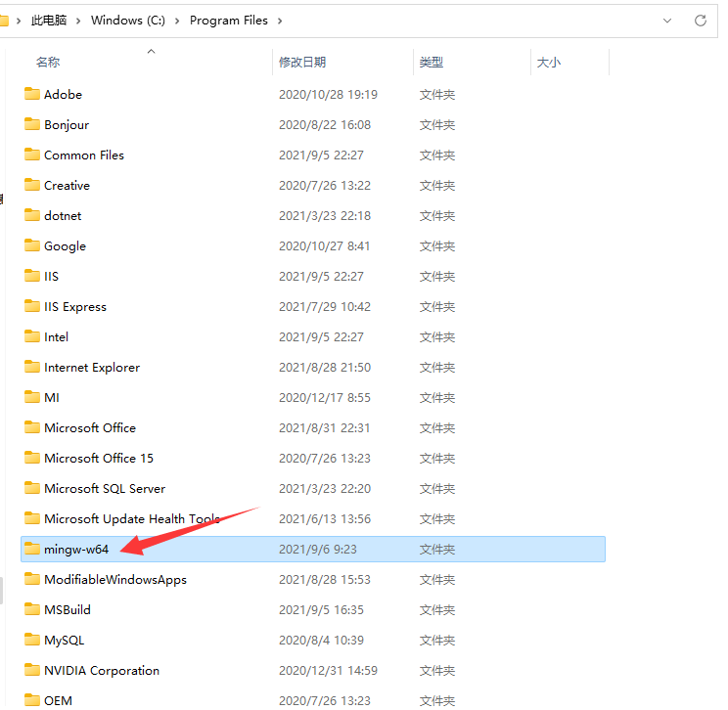Image resolution: width=728 pixels, height=710 pixels.
Task: Open the address bar history dropdown
Action: (667, 21)
